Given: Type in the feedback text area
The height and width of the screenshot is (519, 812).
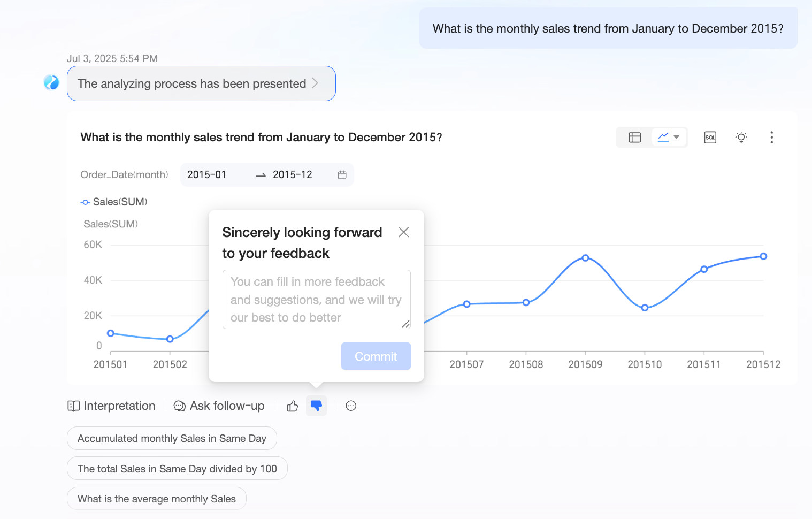Looking at the screenshot, I should (x=316, y=299).
